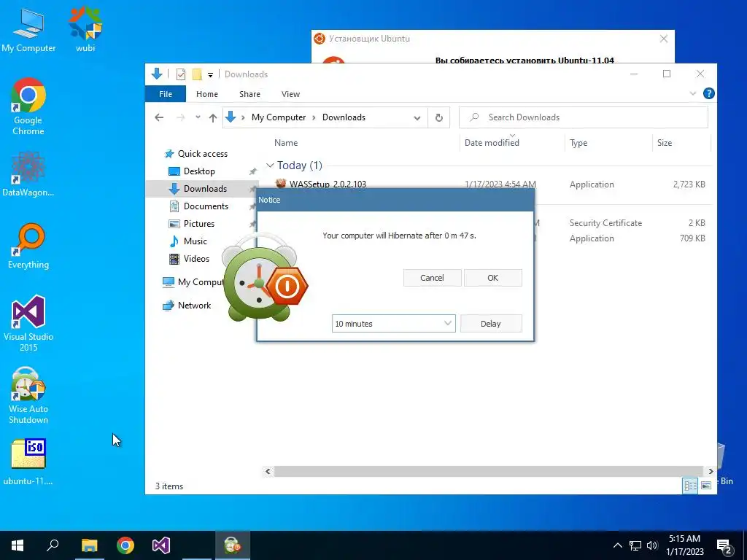Click My Computer in the address breadcrumb

coord(278,117)
